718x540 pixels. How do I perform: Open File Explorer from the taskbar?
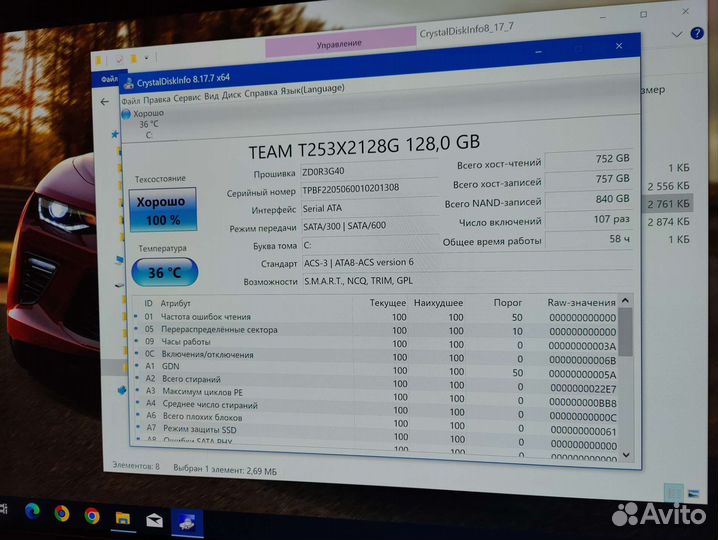(122, 518)
